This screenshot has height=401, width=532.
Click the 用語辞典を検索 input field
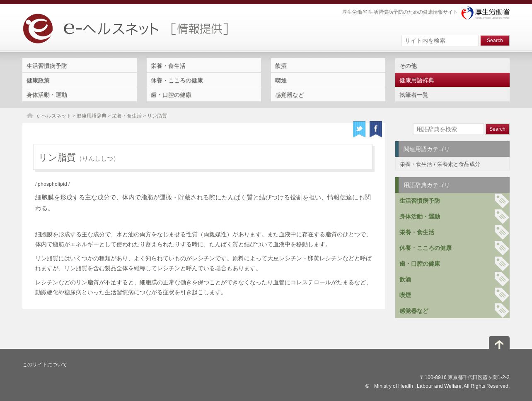[x=448, y=129]
